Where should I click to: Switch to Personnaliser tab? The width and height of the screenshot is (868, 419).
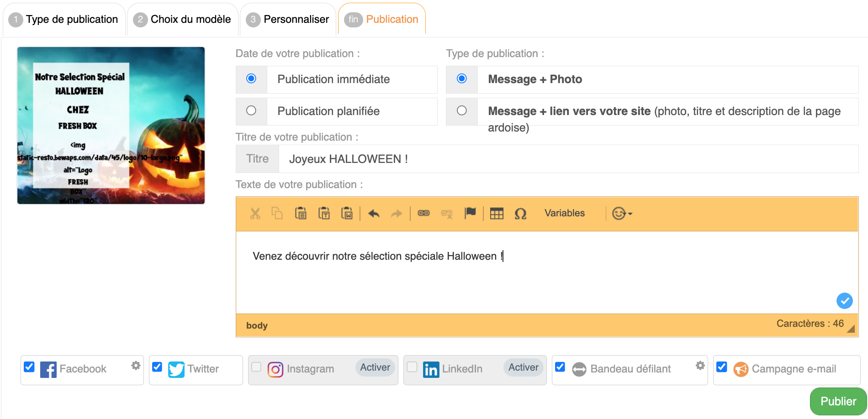coord(288,20)
